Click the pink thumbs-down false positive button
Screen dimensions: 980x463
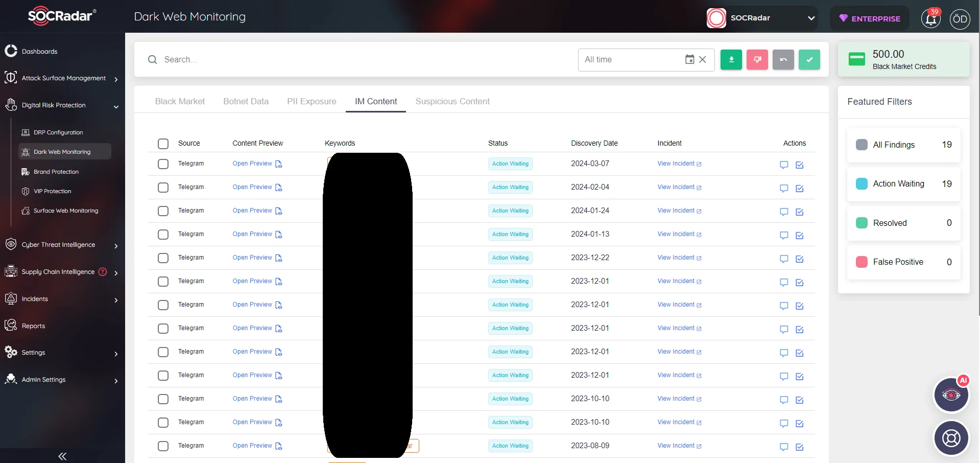coord(757,60)
